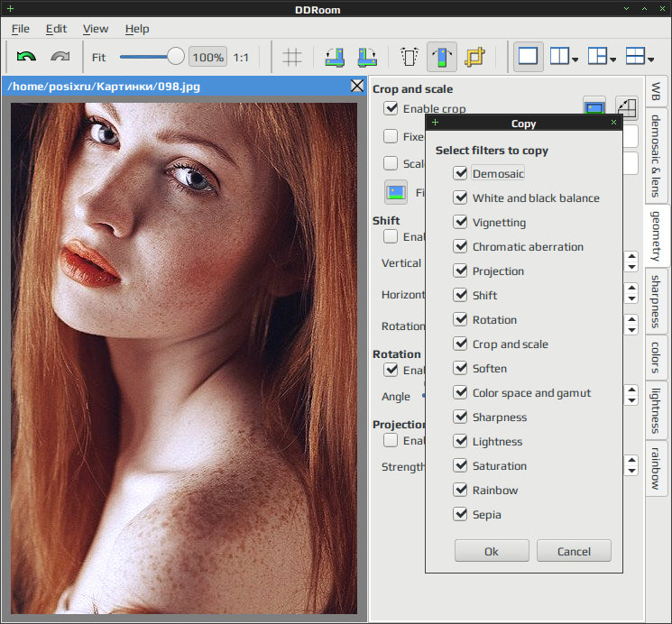Select the projection tool icon

click(410, 57)
